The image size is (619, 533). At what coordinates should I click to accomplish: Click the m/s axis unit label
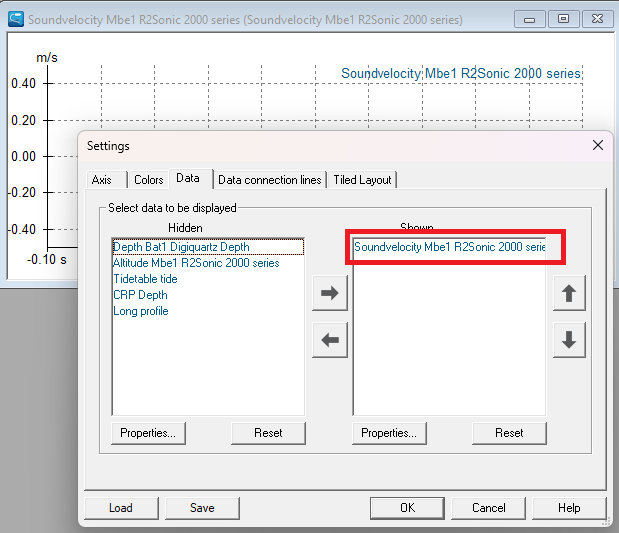coord(47,58)
